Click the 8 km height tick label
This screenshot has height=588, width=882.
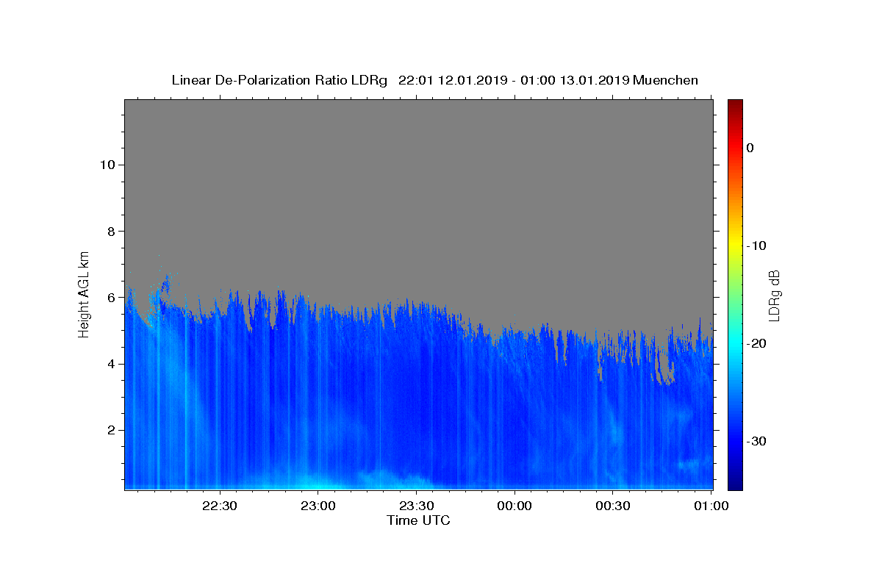point(112,231)
